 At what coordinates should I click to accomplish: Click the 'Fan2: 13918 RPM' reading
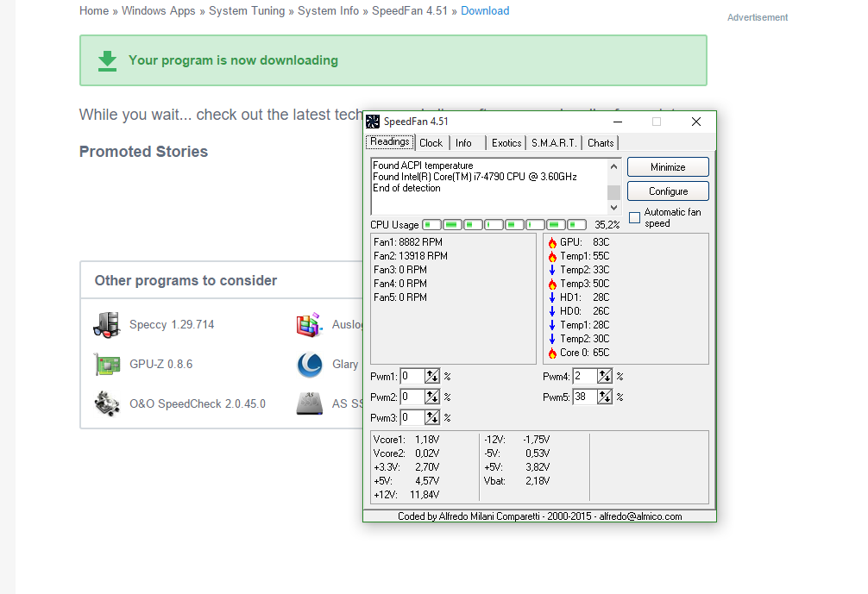tap(410, 256)
